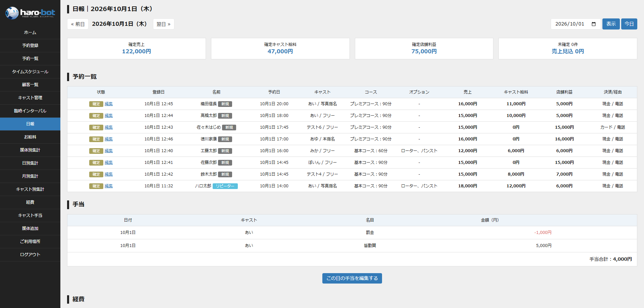Click the blue 表示 button
Viewport: 644px width, 308px height.
pos(611,24)
